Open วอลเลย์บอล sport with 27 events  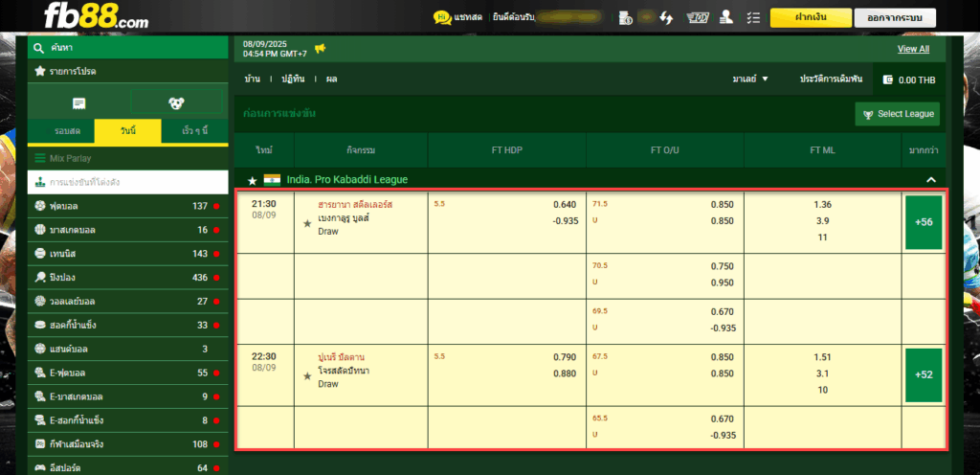(x=127, y=302)
